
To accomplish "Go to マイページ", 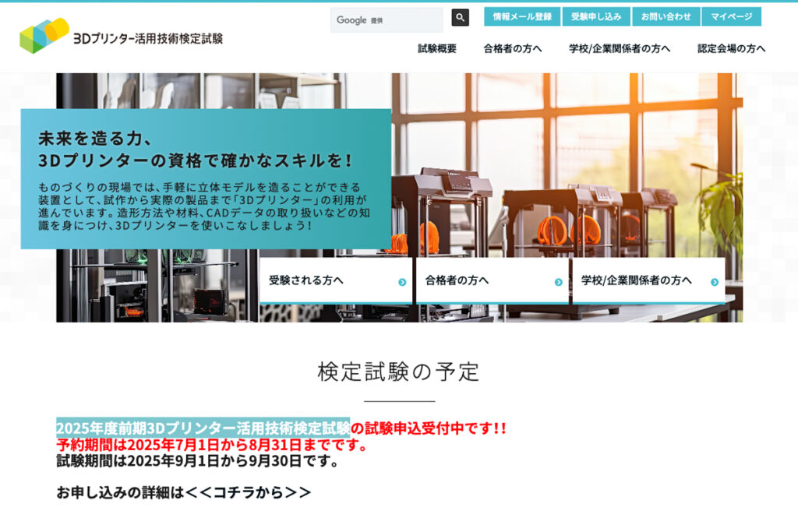I will point(731,16).
